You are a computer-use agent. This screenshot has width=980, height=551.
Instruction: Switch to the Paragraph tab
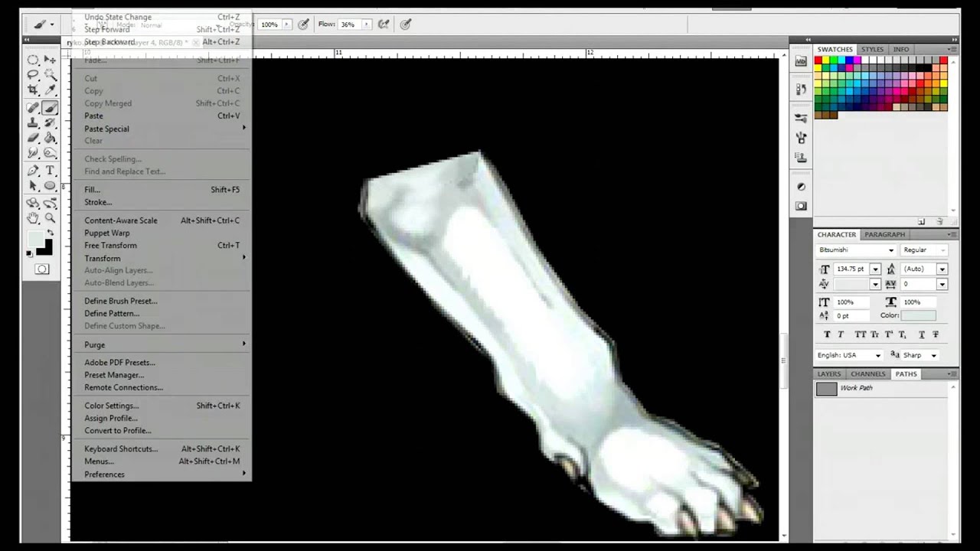click(x=884, y=235)
